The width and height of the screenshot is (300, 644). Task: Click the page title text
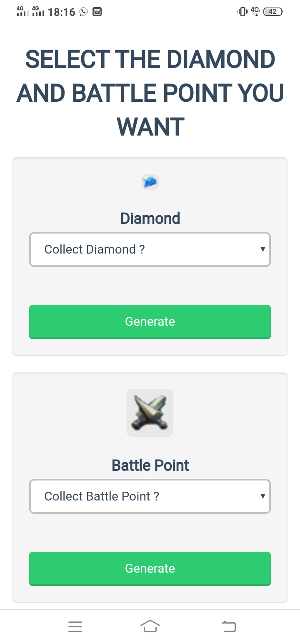point(150,93)
